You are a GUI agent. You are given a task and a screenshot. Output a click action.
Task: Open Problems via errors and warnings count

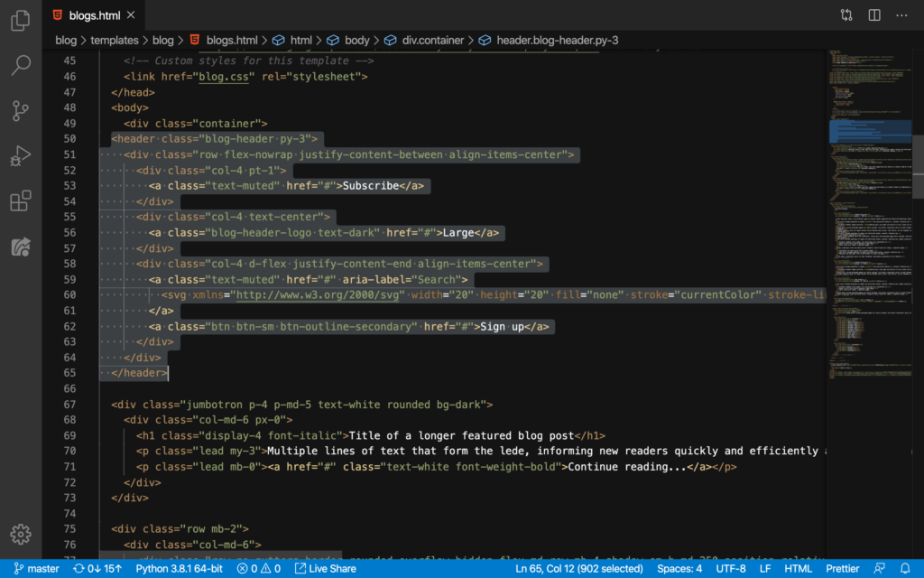pyautogui.click(x=259, y=569)
